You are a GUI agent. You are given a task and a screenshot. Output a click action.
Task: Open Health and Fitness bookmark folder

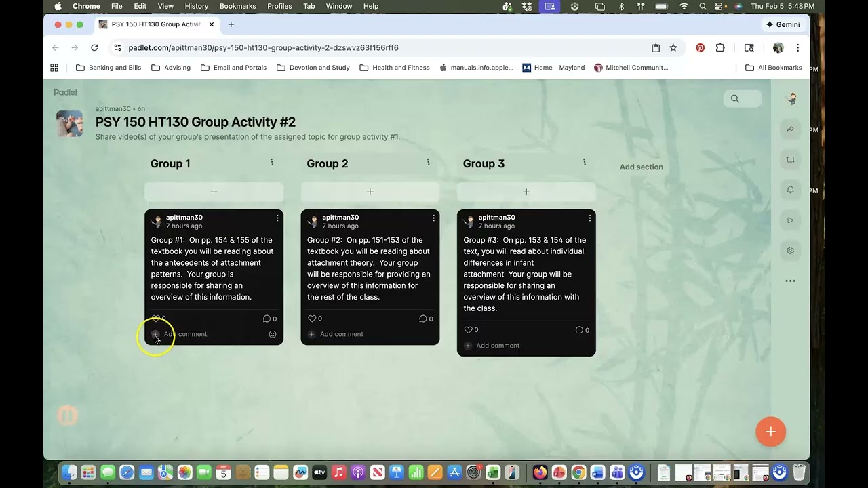coord(395,68)
